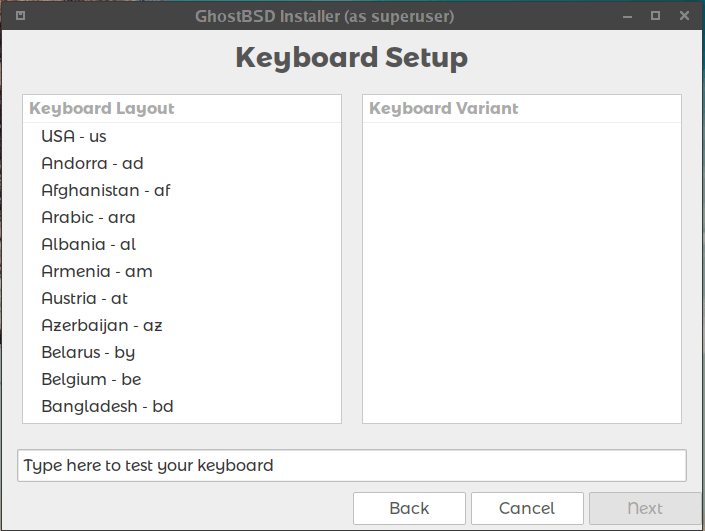Pick the Arabic - ara layout
The image size is (705, 531).
click(88, 217)
